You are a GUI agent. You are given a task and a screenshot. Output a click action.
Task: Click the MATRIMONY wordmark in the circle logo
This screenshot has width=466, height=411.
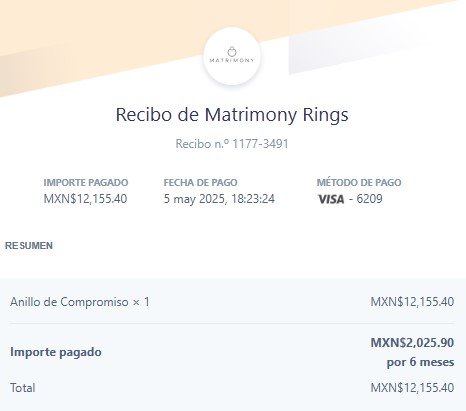click(232, 60)
